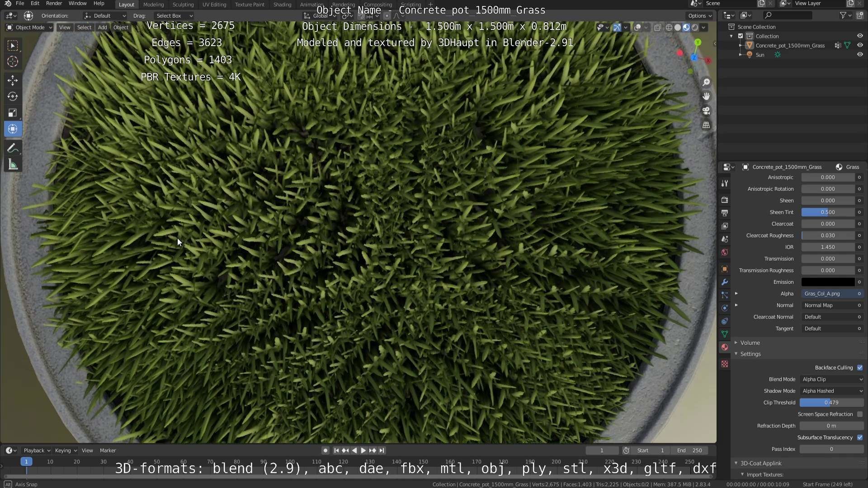Open the Particles properties tab
This screenshot has width=868, height=488.
(x=725, y=295)
